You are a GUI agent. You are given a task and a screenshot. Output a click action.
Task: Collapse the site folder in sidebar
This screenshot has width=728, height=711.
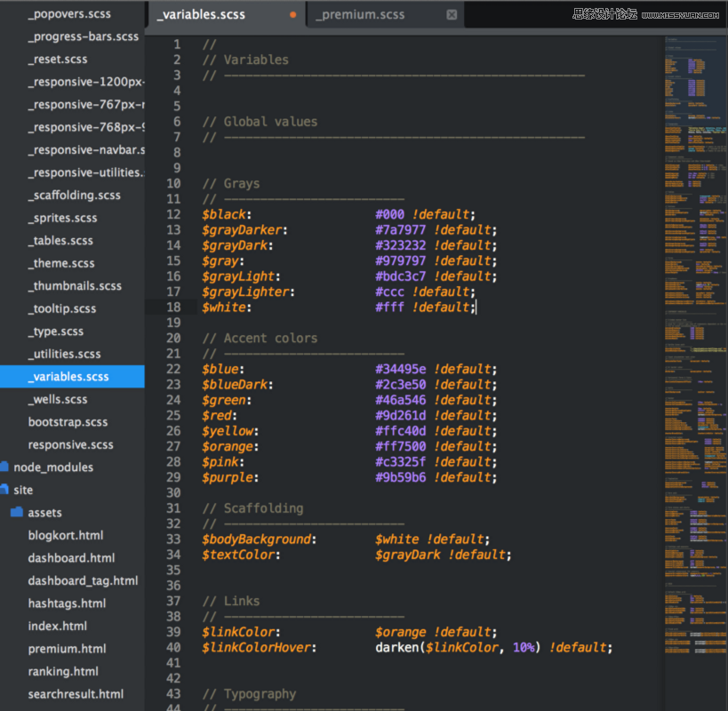click(23, 490)
